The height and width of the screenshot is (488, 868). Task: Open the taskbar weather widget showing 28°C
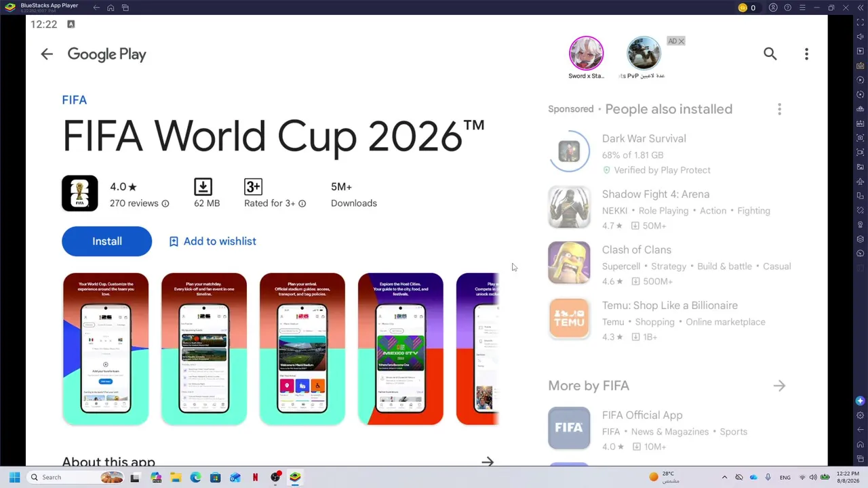click(x=665, y=477)
